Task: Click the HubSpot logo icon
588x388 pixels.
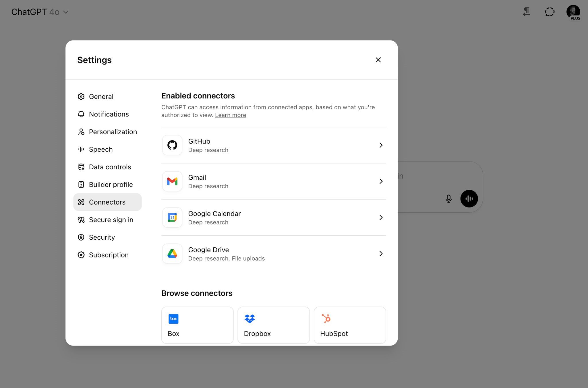Action: (326, 319)
